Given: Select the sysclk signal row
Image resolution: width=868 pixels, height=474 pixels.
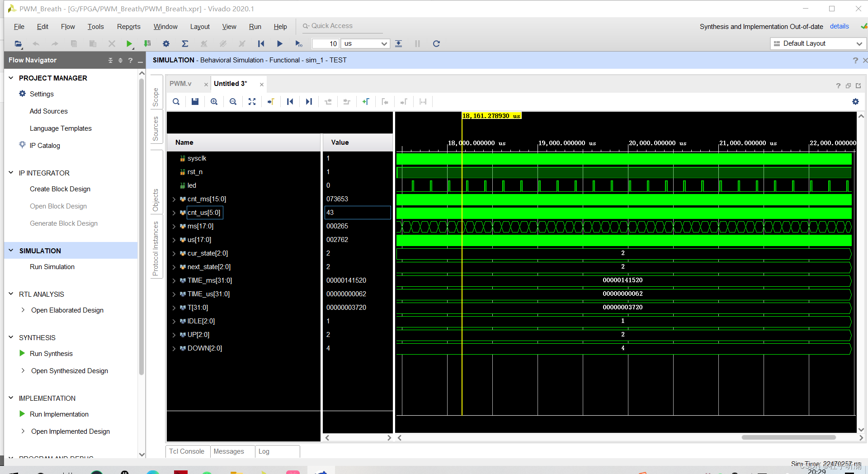Looking at the screenshot, I should 243,158.
